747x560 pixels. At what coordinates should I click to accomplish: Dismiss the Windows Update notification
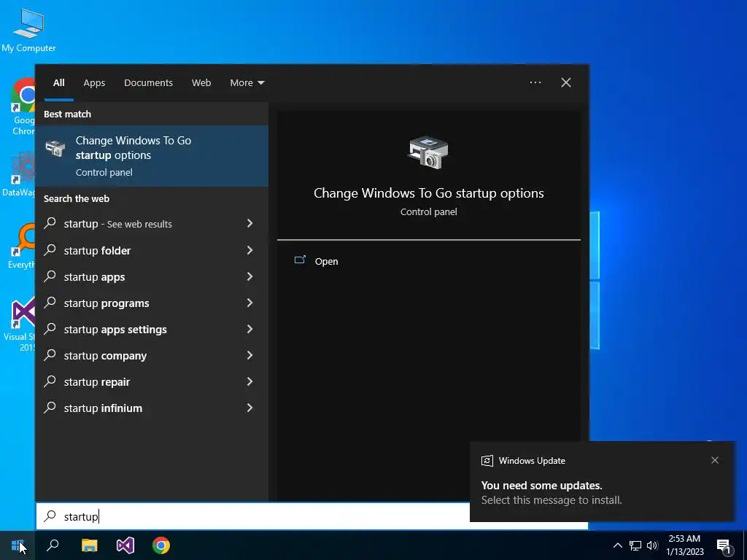pos(715,460)
